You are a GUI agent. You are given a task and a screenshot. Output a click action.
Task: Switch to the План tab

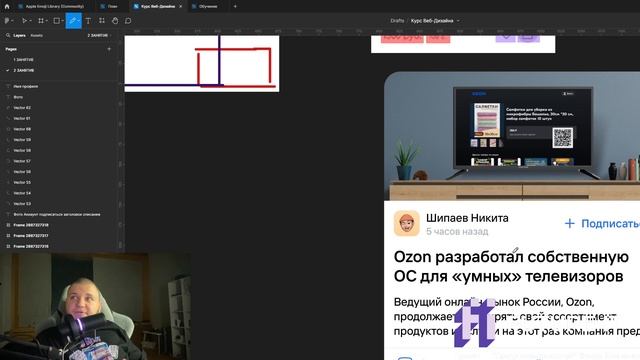point(109,6)
